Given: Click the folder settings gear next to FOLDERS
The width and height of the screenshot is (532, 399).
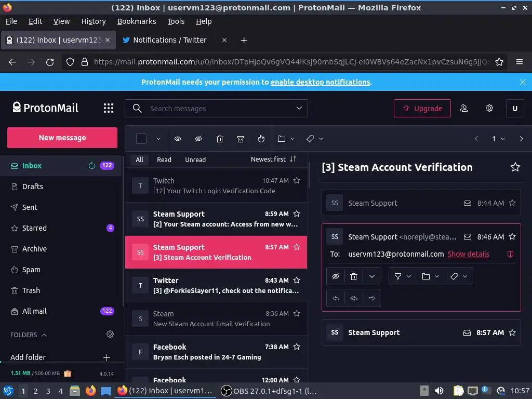Looking at the screenshot, I should point(110,334).
